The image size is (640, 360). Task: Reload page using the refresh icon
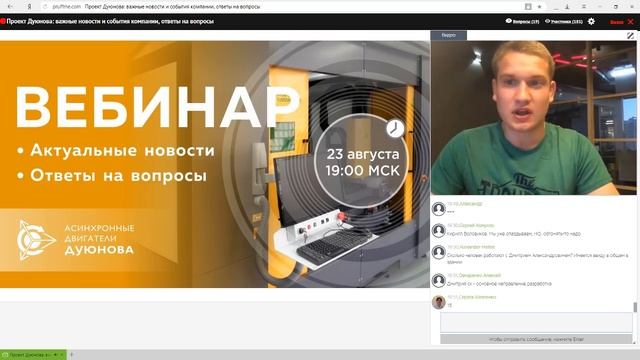coord(45,7)
